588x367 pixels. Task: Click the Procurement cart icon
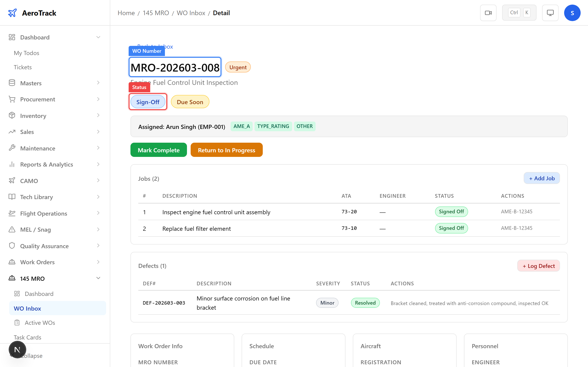tap(12, 99)
